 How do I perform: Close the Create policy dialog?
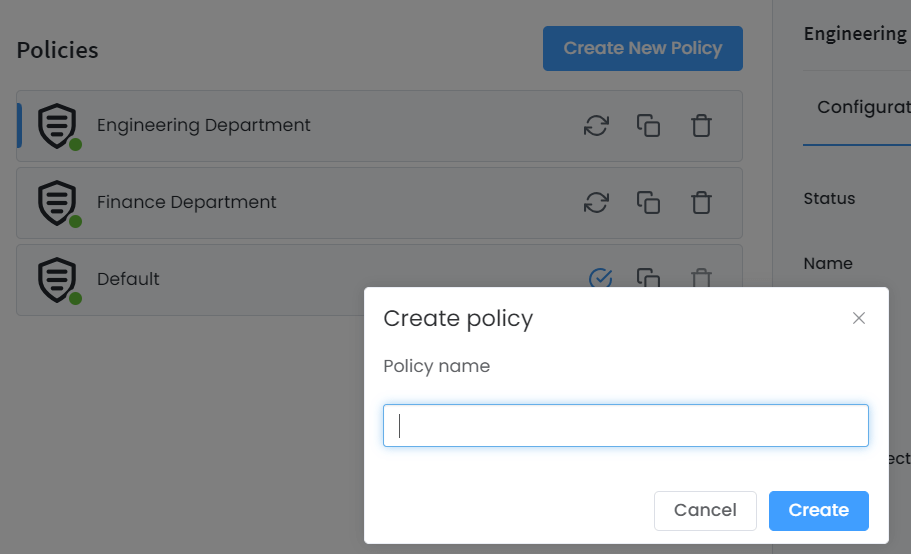(858, 318)
